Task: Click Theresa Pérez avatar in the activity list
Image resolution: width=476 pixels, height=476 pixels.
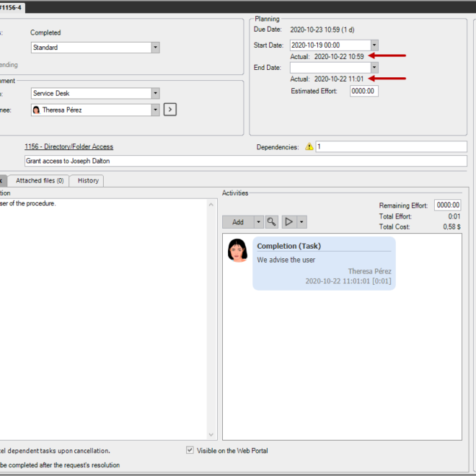Action: 238,250
